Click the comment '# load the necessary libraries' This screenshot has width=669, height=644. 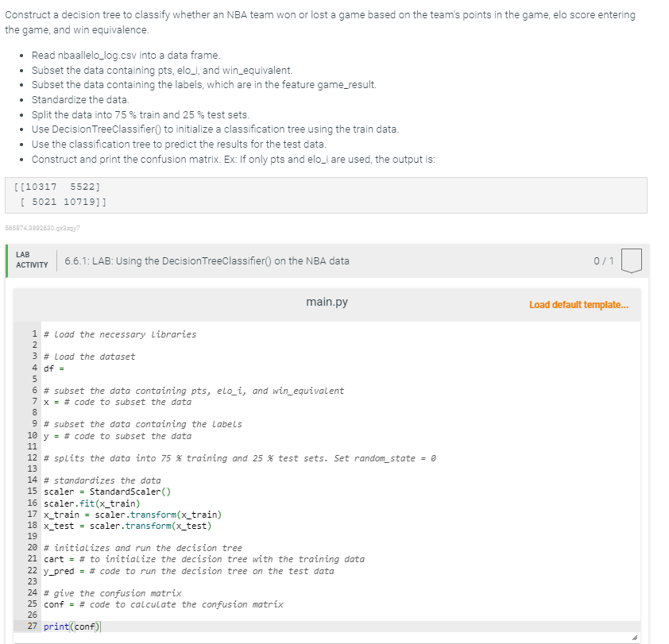click(120, 334)
